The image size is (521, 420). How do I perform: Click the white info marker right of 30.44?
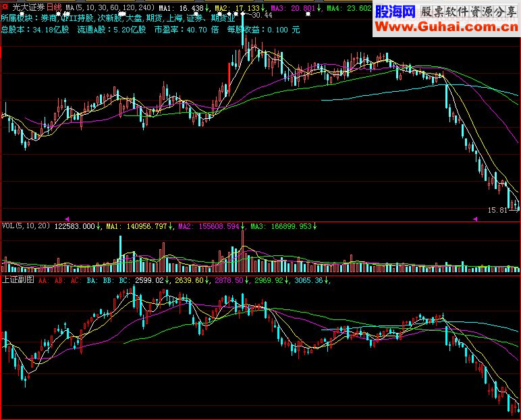tap(308, 14)
